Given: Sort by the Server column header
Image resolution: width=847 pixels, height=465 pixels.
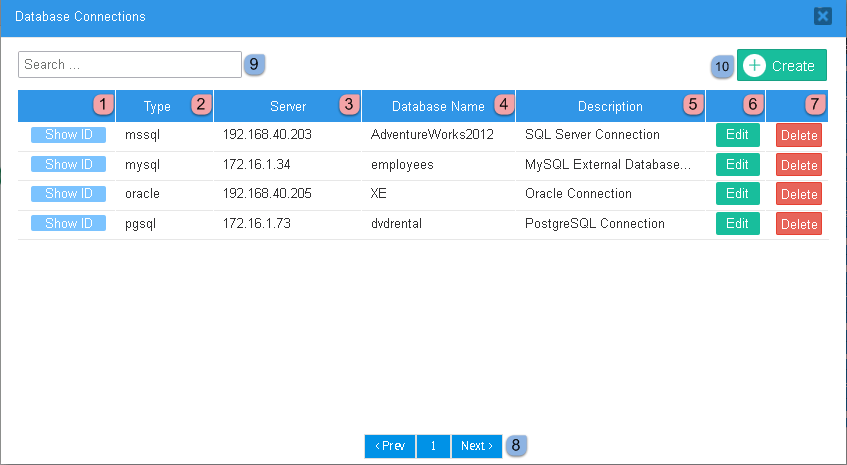Looking at the screenshot, I should [x=288, y=106].
